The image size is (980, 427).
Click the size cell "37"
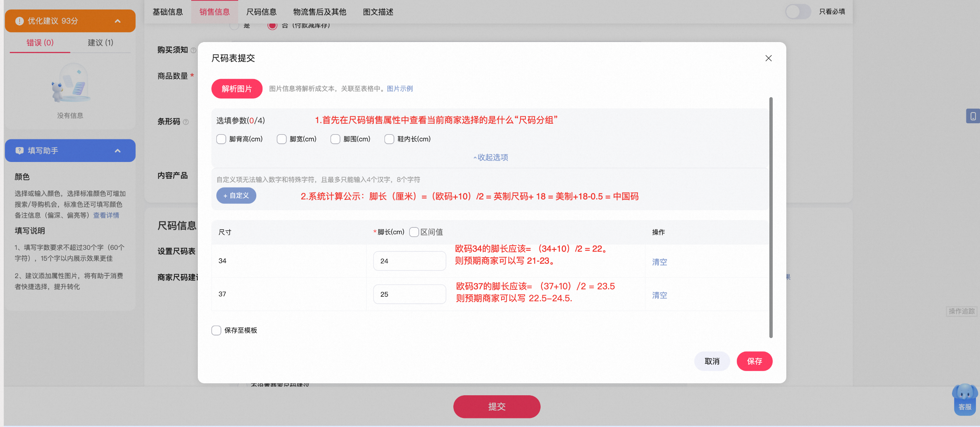(x=223, y=294)
